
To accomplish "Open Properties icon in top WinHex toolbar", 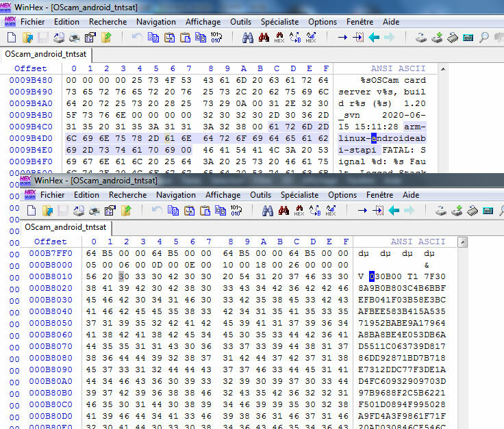I will tap(90, 38).
